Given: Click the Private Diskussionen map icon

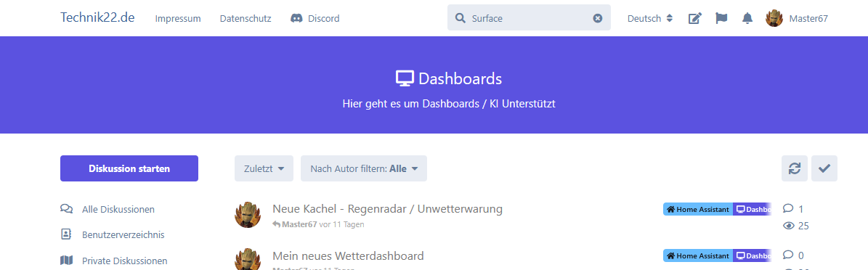Looking at the screenshot, I should 66,260.
